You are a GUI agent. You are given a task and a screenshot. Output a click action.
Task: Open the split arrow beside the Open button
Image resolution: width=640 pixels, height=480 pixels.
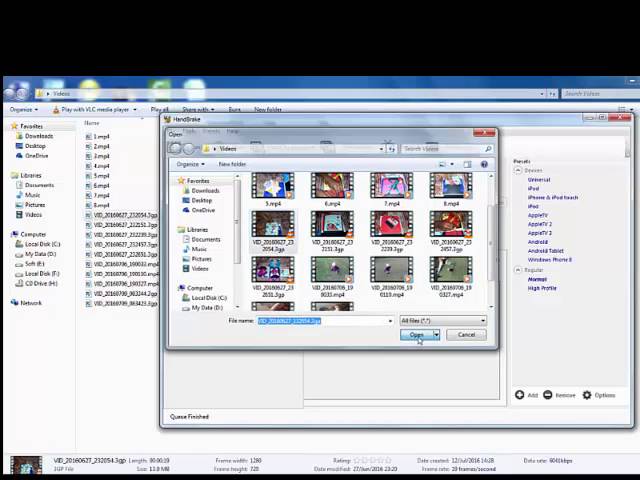tap(436, 335)
